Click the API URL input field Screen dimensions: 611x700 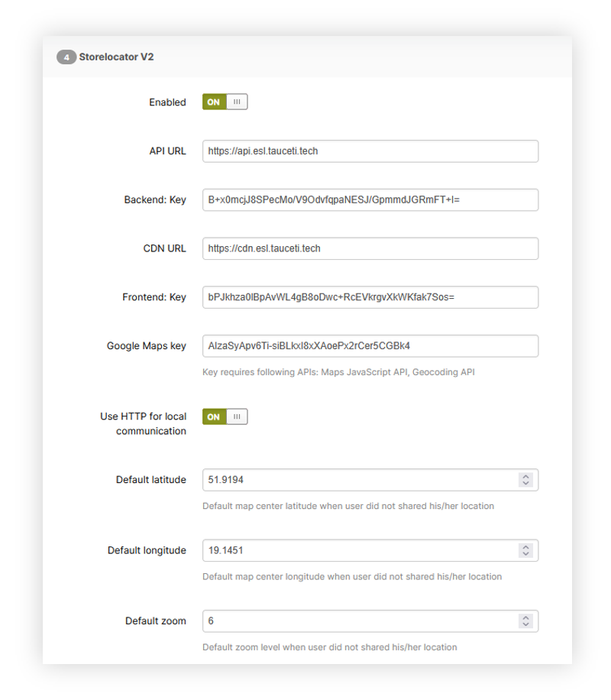coord(370,151)
